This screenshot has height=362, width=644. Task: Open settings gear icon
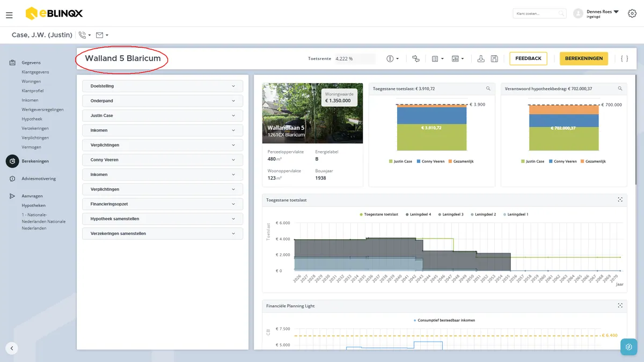(x=632, y=13)
